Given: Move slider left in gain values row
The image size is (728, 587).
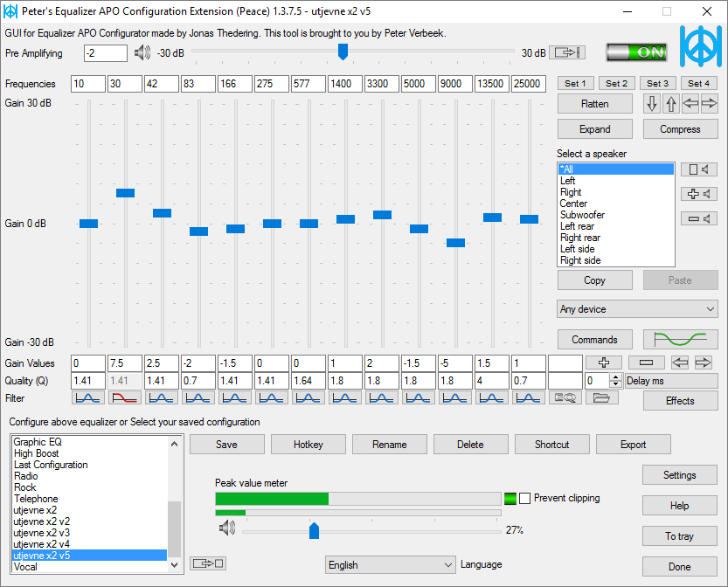Looking at the screenshot, I should coord(680,363).
